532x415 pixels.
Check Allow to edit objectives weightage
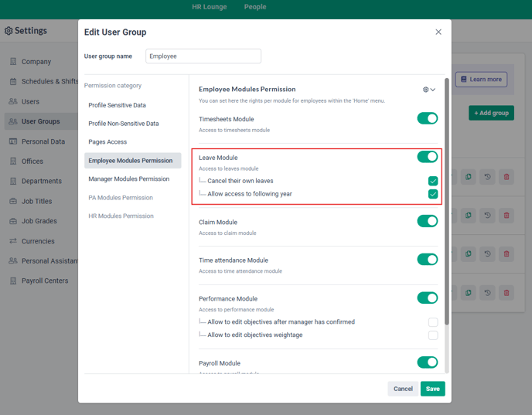433,335
